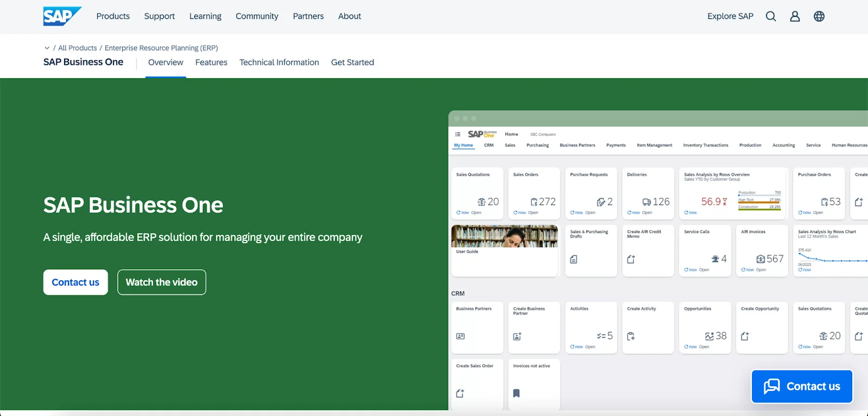Expand the About navigation menu
Viewport: 868px width, 416px height.
349,16
